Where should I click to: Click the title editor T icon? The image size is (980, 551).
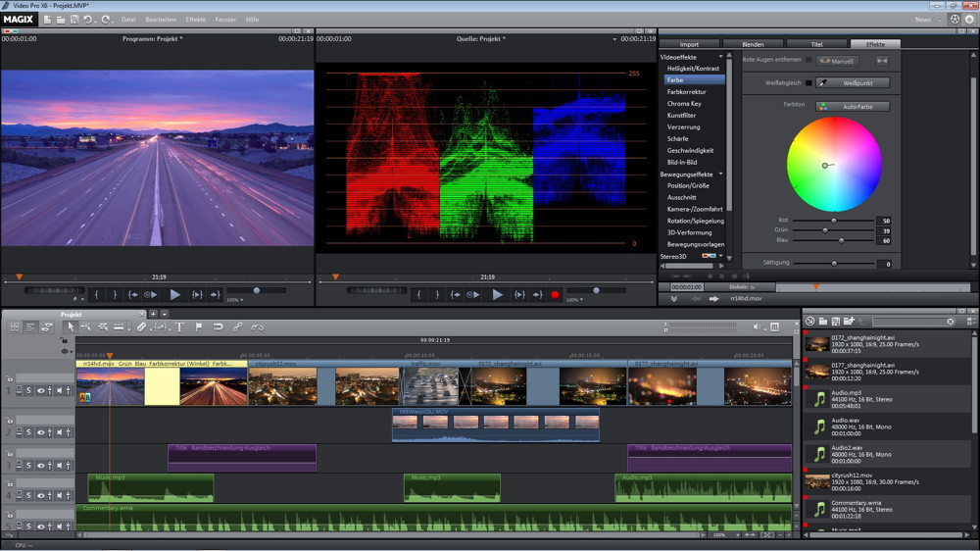click(x=179, y=327)
